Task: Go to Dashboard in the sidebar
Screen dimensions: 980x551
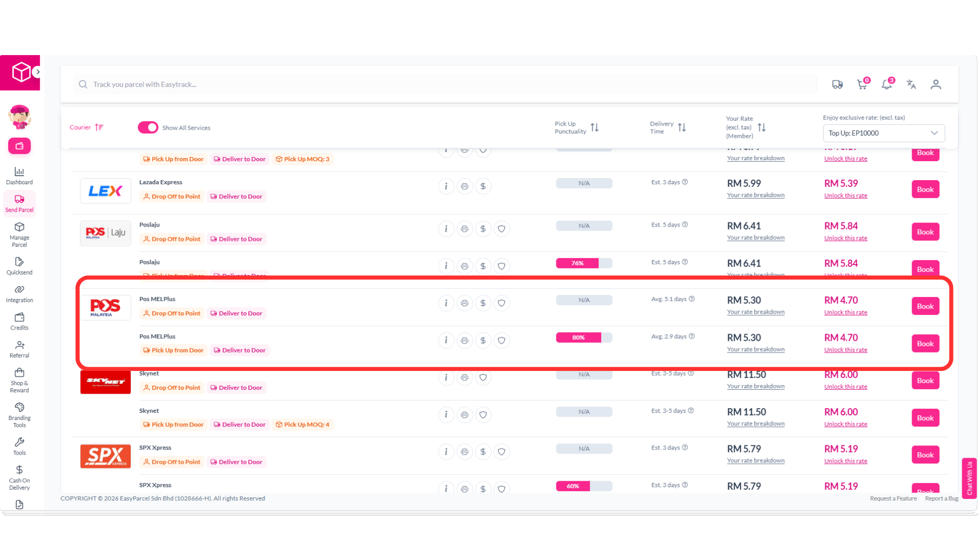Action: 19,176
